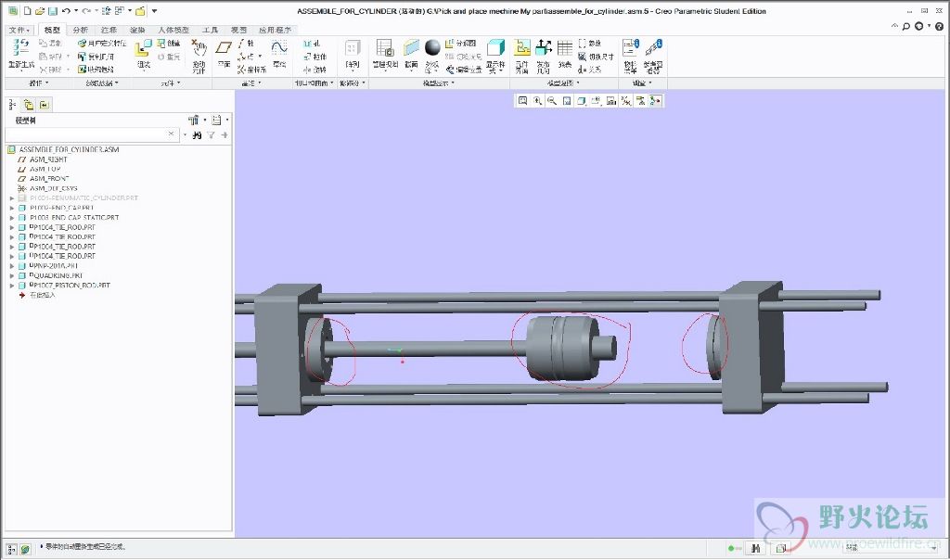Undo the last action

[66, 11]
